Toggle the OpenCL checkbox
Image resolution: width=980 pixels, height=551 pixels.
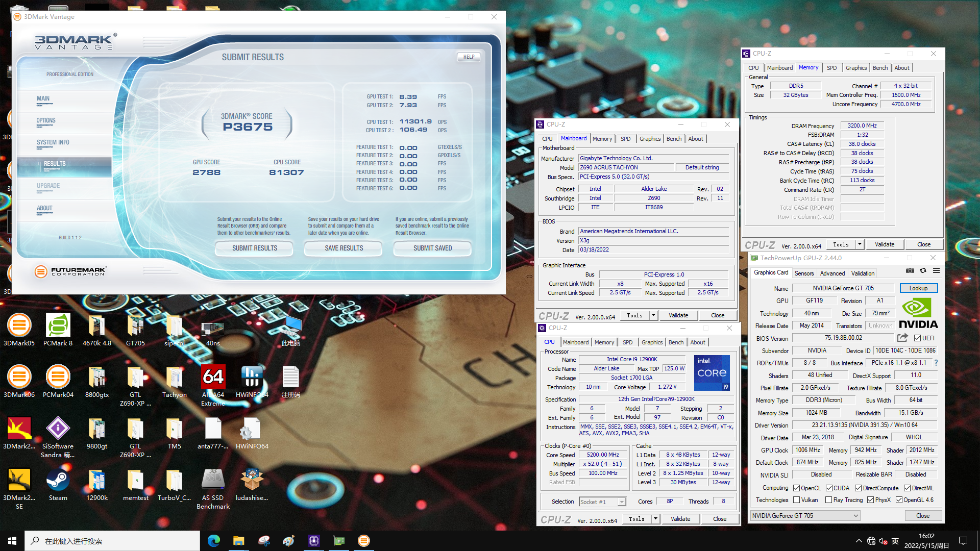click(796, 488)
